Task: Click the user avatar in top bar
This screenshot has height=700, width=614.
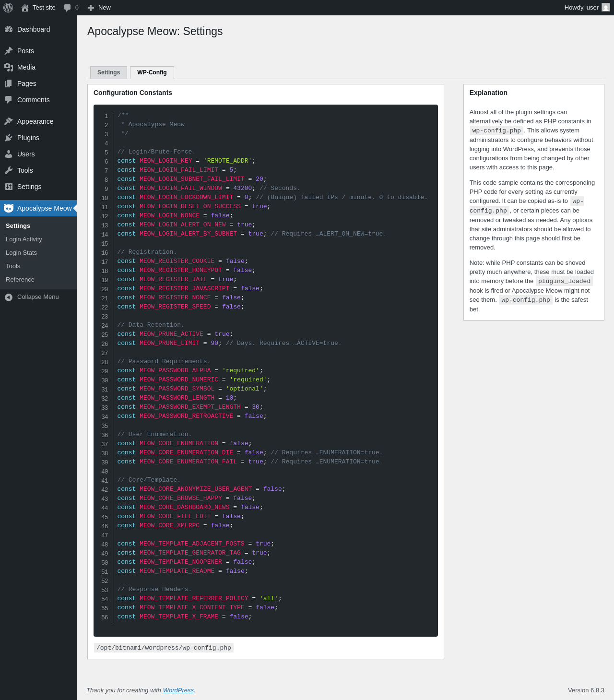Action: (606, 8)
